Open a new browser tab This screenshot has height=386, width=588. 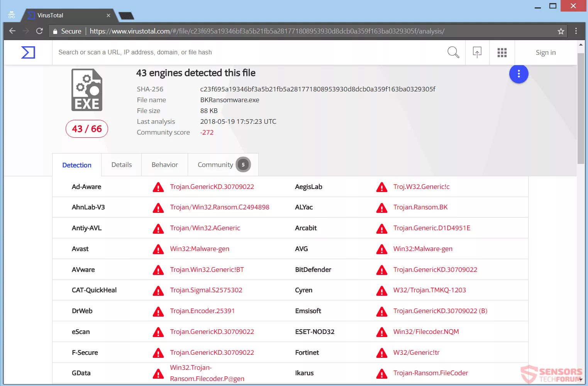pos(126,16)
